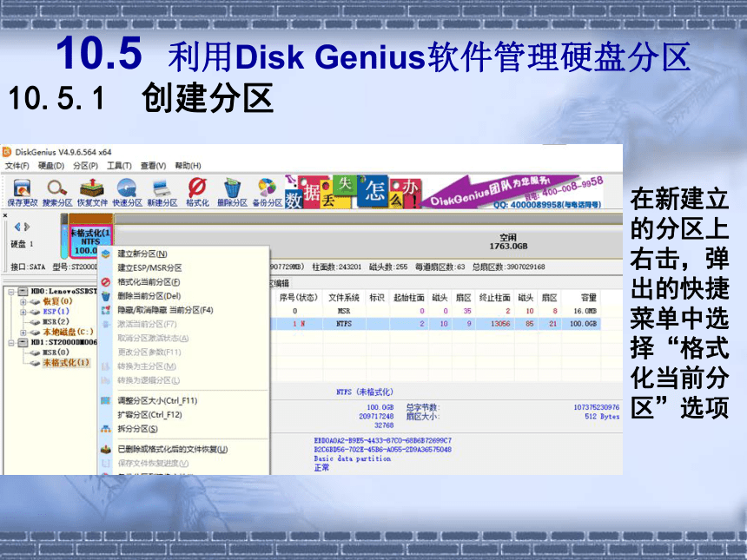Go to previous disk with left arrow
Image resolution: width=747 pixels, height=560 pixels.
(17, 227)
